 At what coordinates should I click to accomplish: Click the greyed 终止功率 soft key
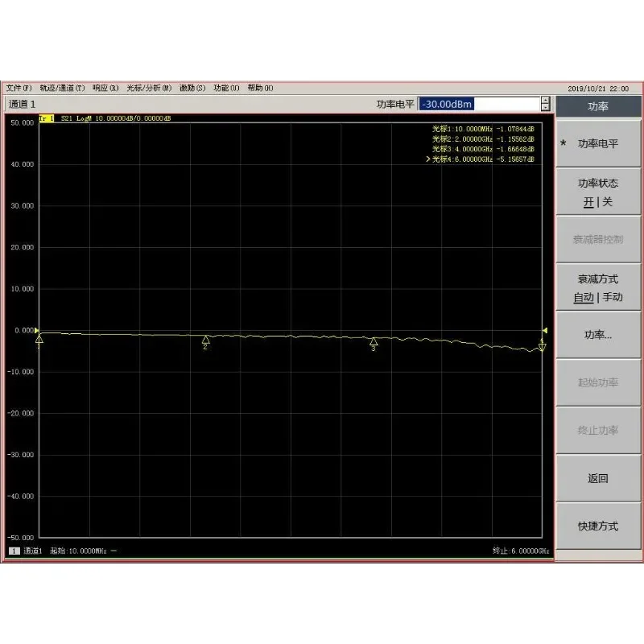pos(598,431)
